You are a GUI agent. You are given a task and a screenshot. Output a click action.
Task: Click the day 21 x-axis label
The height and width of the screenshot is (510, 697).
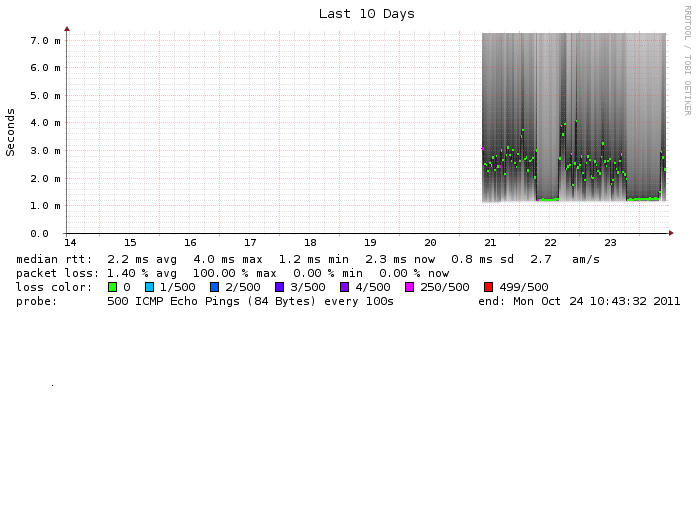(x=490, y=243)
